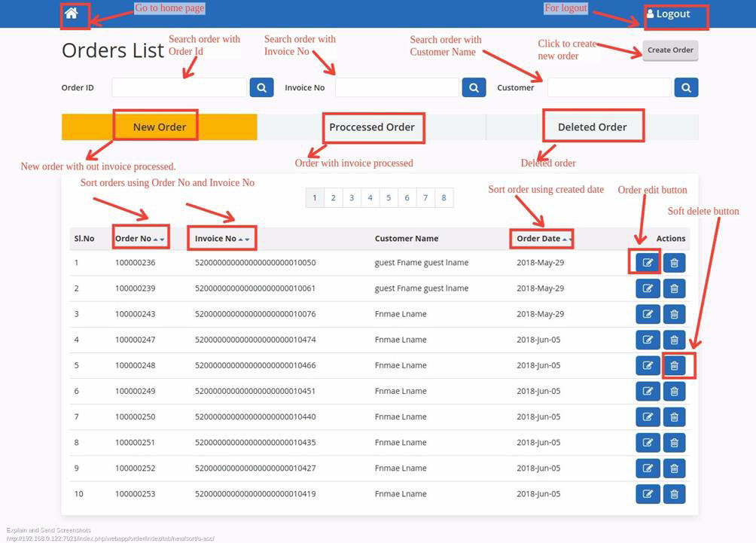
Task: Select the New Order tab
Action: (x=159, y=127)
